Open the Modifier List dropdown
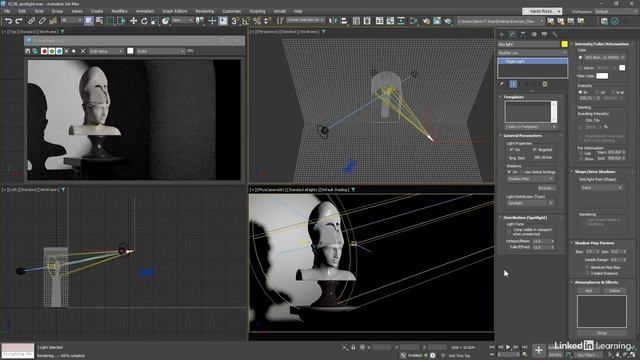Screen dimensions: 640x360 point(532,53)
